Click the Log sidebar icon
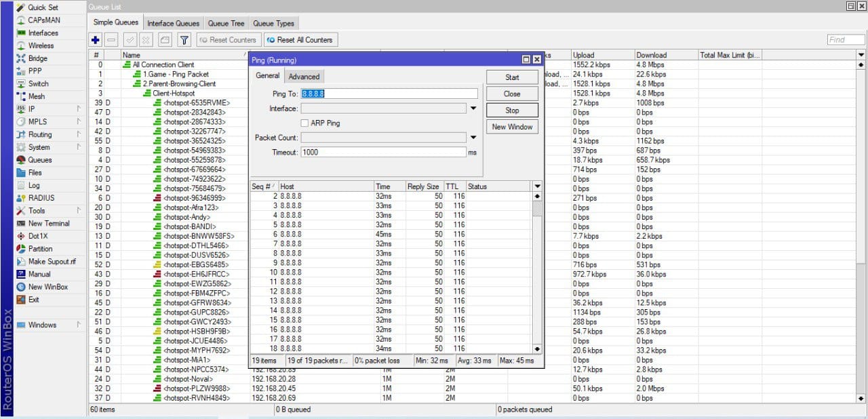This screenshot has height=419, width=868. pos(21,185)
